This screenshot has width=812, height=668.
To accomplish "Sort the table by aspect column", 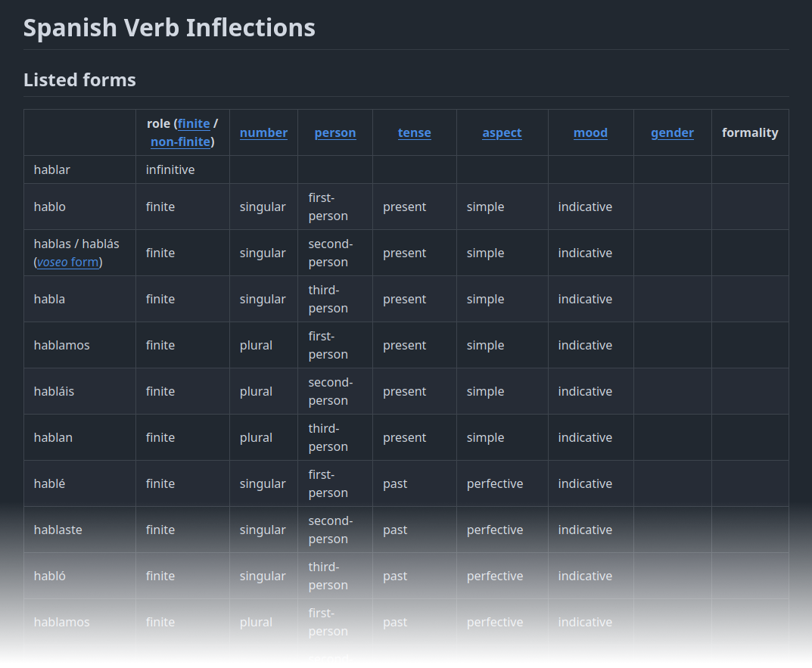I will pyautogui.click(x=502, y=132).
